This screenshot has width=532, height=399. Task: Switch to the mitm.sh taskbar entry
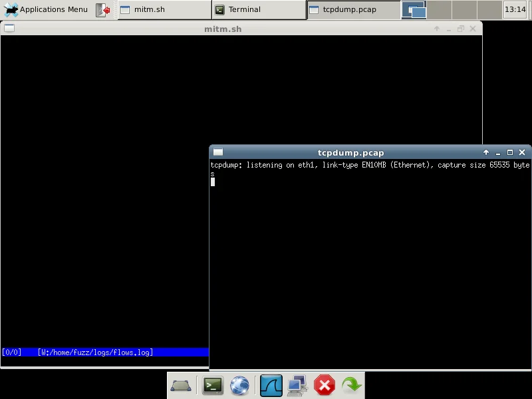coord(160,9)
